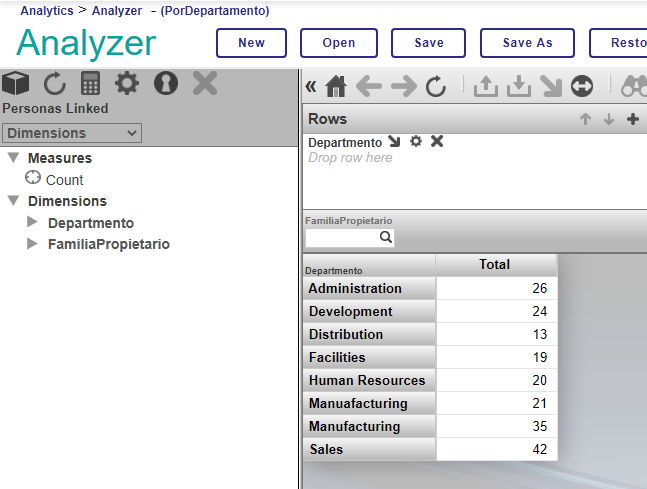Click the Save button
The height and width of the screenshot is (489, 647).
coord(429,43)
